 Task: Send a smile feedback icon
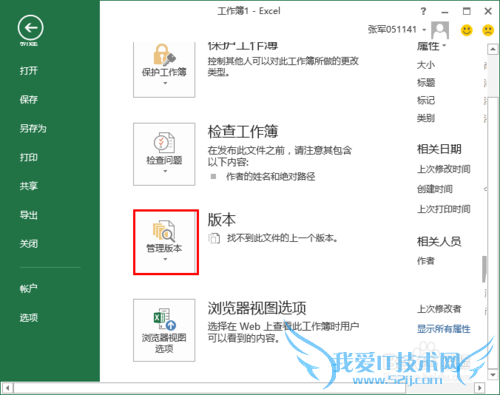pos(467,30)
